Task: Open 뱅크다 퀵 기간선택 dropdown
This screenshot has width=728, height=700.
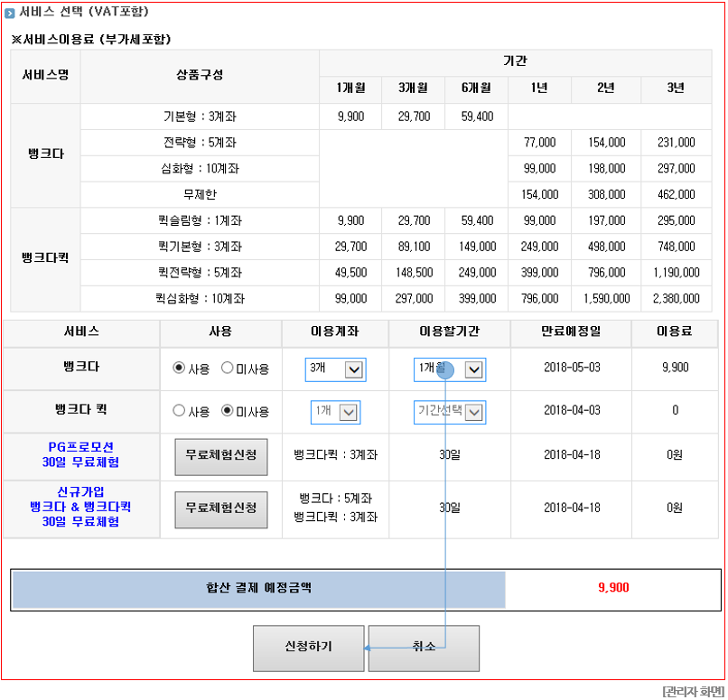Action: [450, 412]
